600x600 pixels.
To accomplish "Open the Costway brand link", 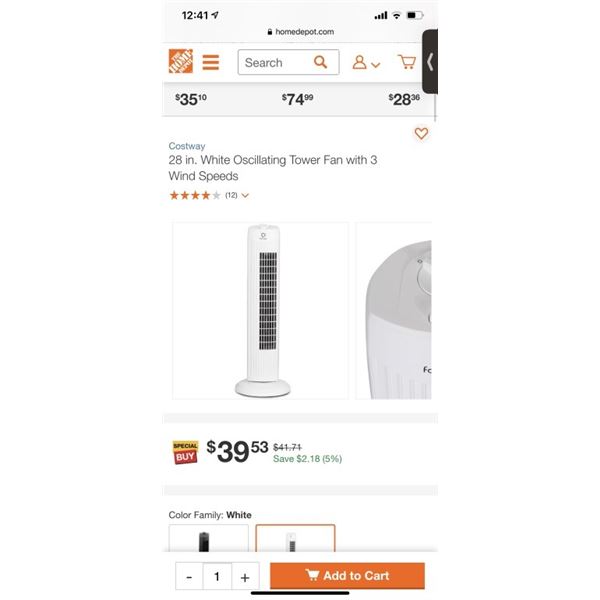I will (x=187, y=146).
